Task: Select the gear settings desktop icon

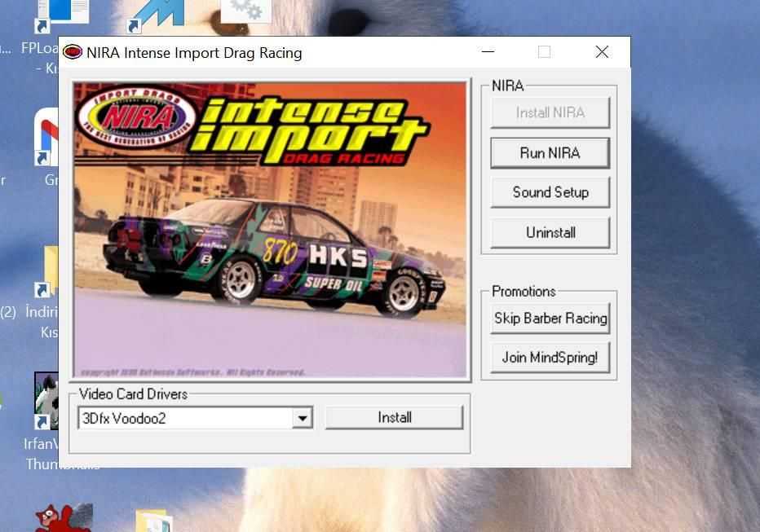Action: (245, 11)
